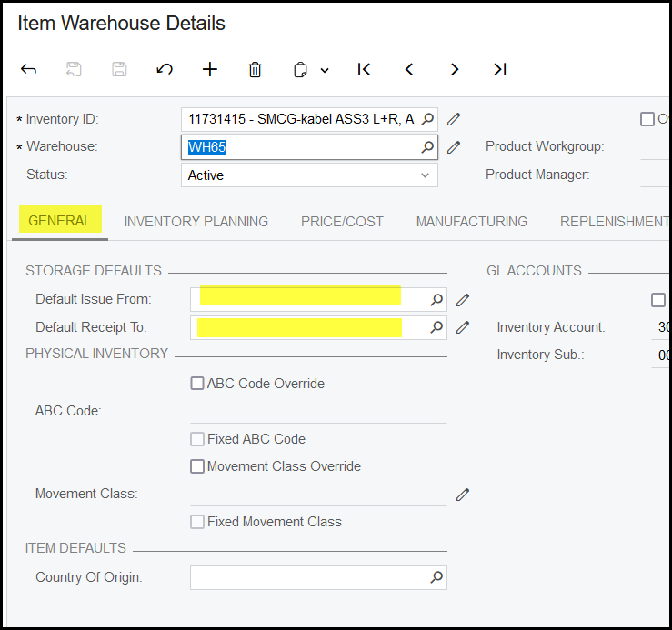Open the Price/Cost tab
The height and width of the screenshot is (630, 672).
(x=342, y=221)
